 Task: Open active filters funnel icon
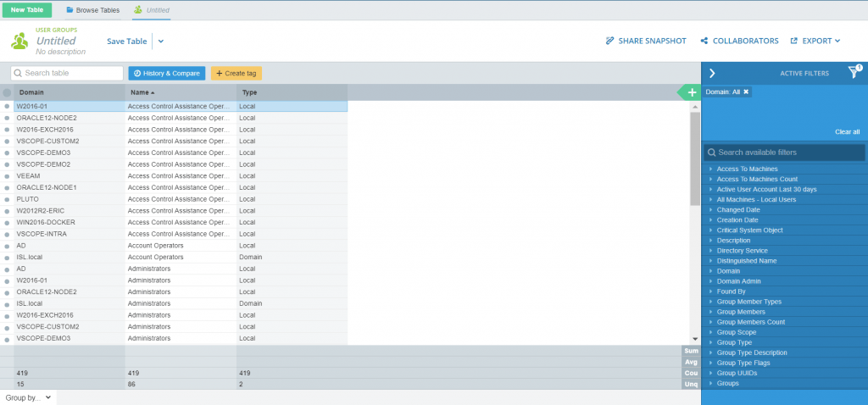854,73
